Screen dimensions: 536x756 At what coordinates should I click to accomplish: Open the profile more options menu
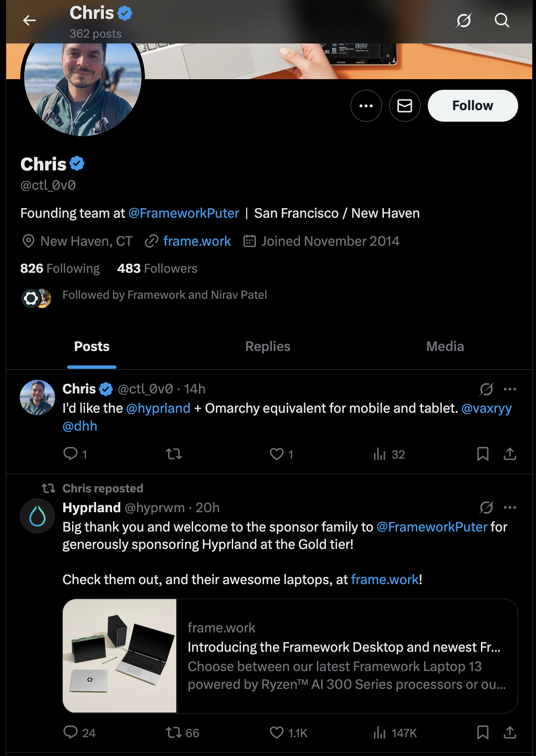click(366, 106)
